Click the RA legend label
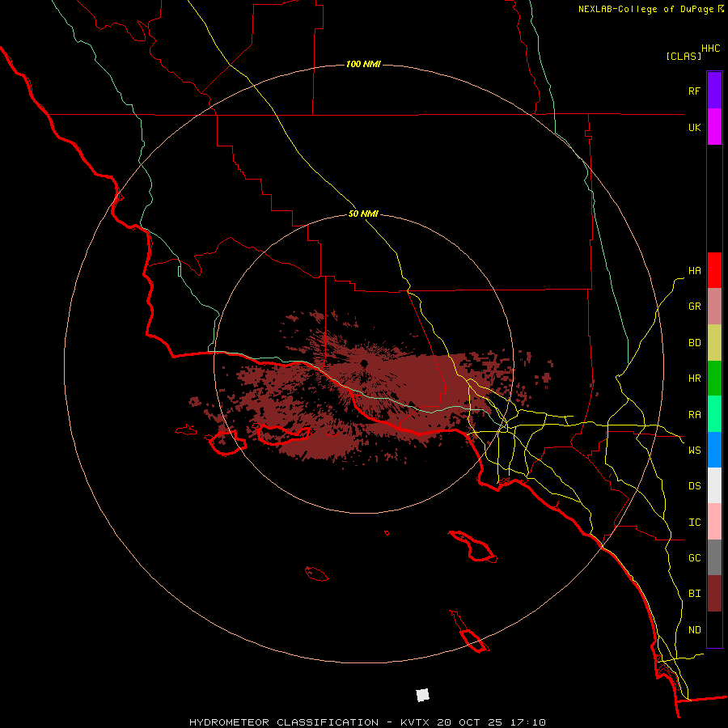The height and width of the screenshot is (728, 728). (x=694, y=415)
